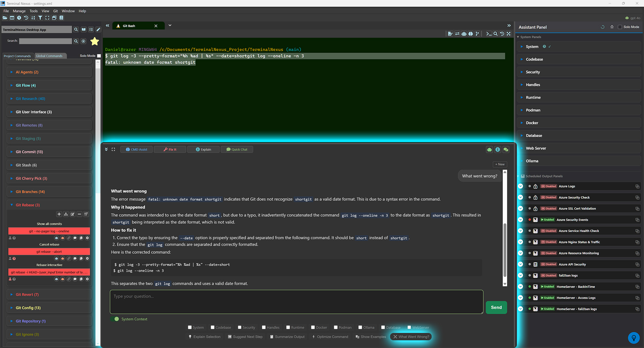The image size is (644, 348).
Task: Click the yellow star favorites icon
Action: 95,41
